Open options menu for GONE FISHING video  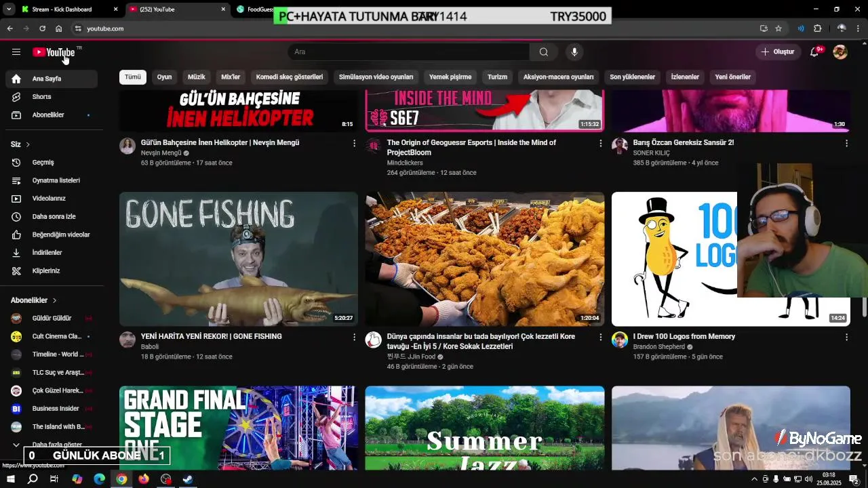[x=354, y=337]
